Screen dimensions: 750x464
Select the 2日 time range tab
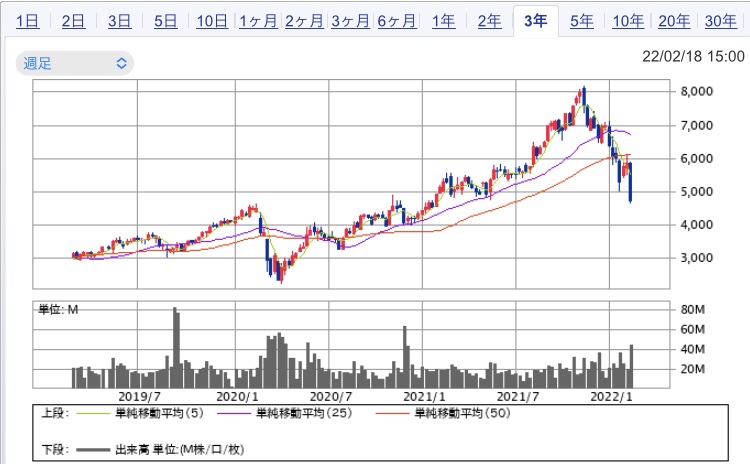coord(73,21)
